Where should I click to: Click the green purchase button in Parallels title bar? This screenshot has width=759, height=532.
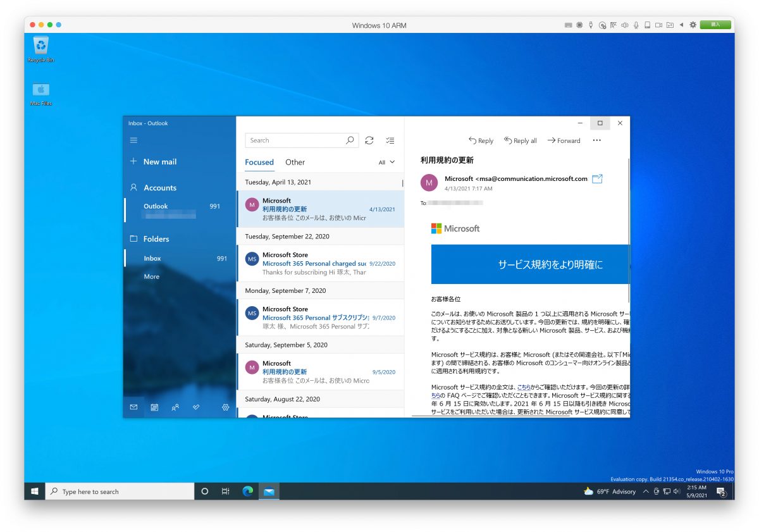(x=715, y=25)
